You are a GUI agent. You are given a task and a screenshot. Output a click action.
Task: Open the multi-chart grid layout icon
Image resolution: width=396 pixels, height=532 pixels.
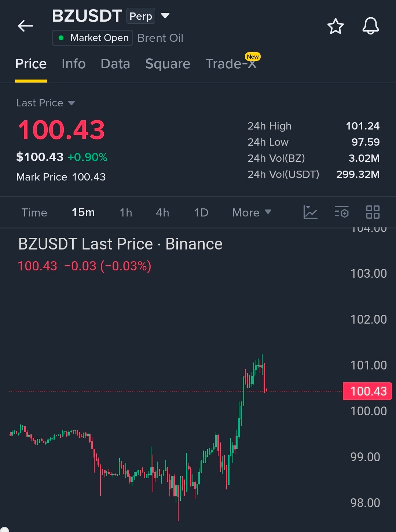tap(373, 212)
